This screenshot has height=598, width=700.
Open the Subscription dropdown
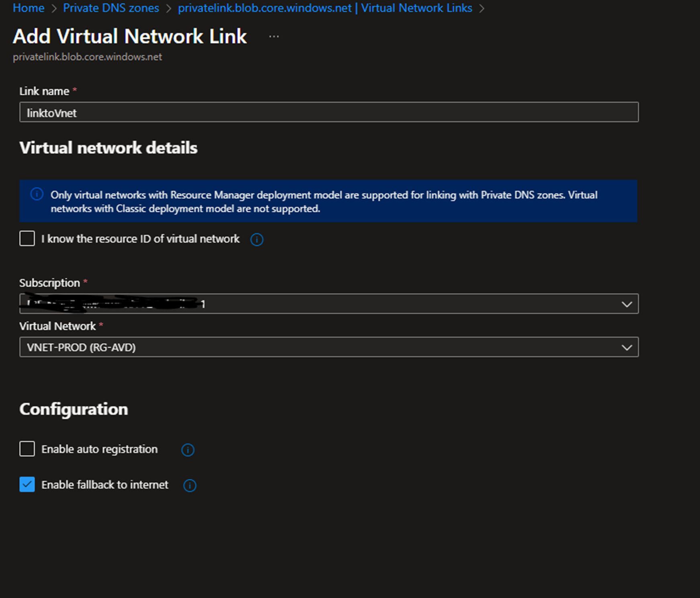(626, 304)
